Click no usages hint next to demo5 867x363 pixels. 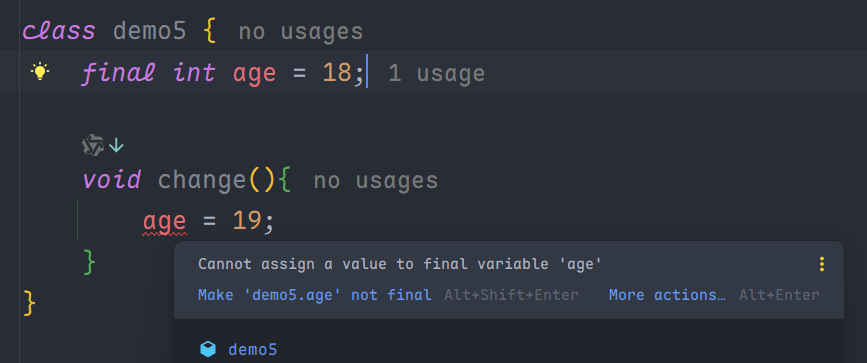[x=301, y=32]
